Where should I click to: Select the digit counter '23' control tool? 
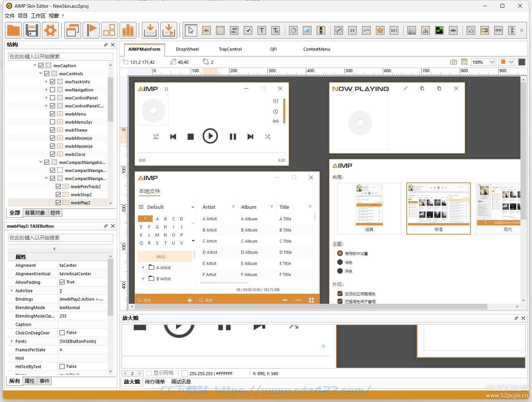pyautogui.click(x=352, y=30)
